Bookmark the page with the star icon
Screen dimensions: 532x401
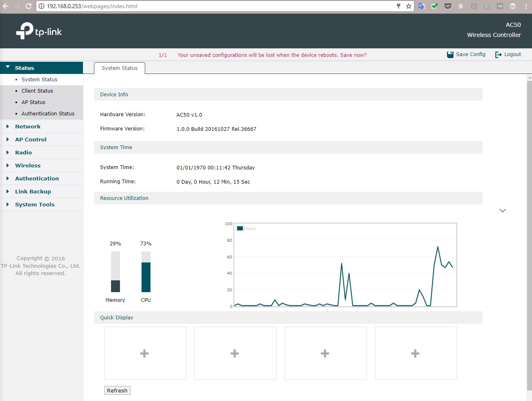click(409, 6)
